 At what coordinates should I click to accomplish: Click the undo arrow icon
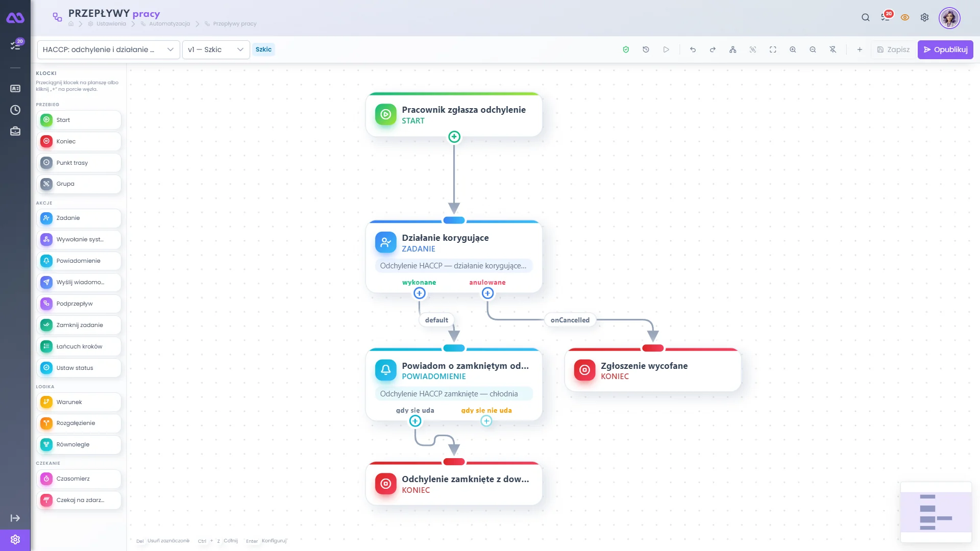point(693,49)
